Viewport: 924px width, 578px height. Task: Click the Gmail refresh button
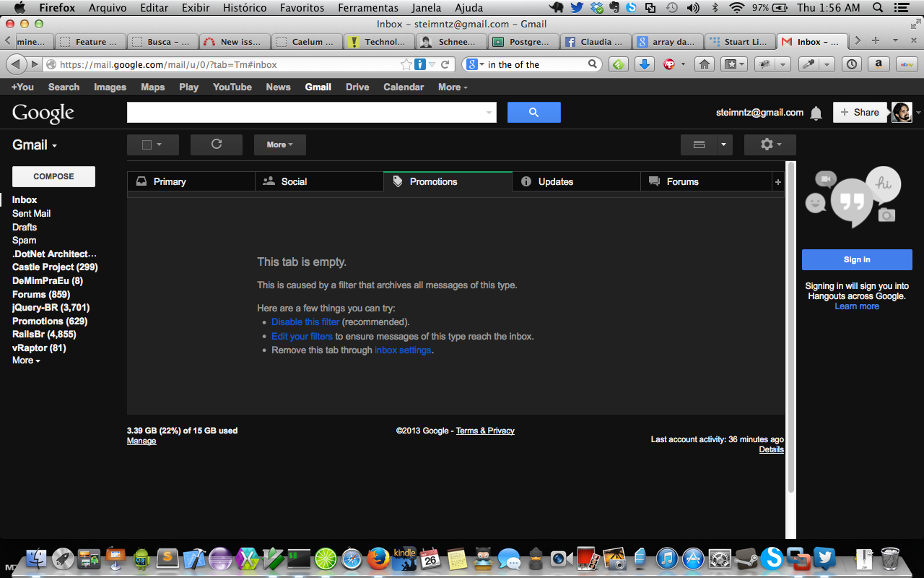tap(217, 144)
